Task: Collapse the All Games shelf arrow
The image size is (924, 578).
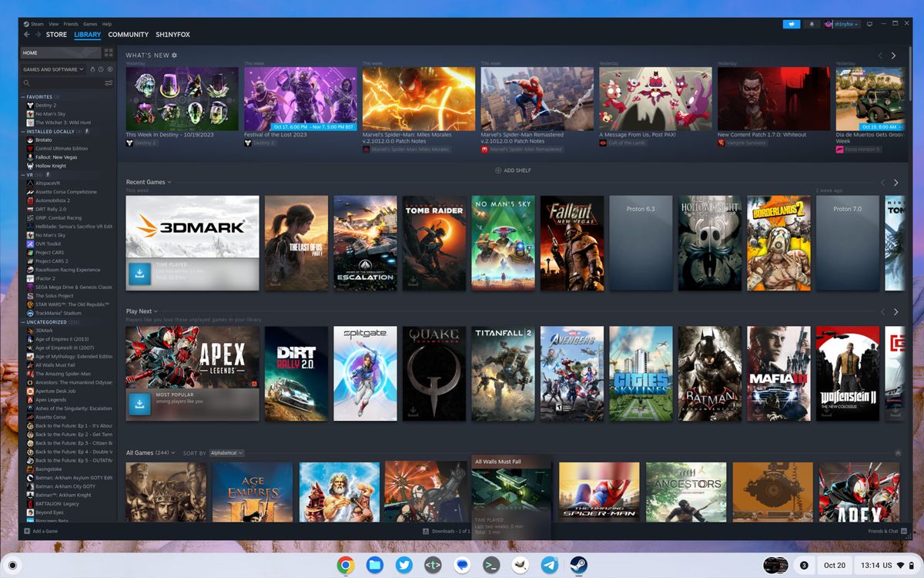Action: pyautogui.click(x=898, y=453)
